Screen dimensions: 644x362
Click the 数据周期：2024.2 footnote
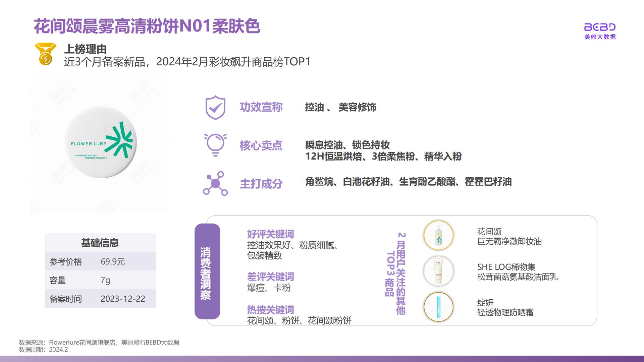[43, 350]
